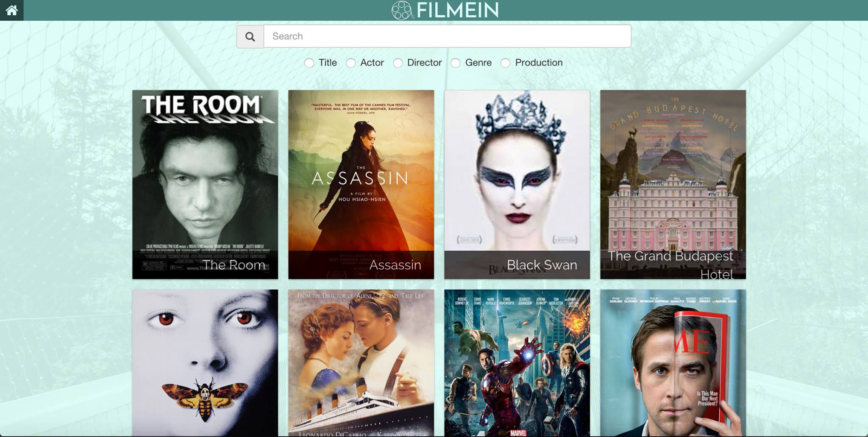Click the FILMEIN title text
The height and width of the screenshot is (437, 868).
pos(458,10)
